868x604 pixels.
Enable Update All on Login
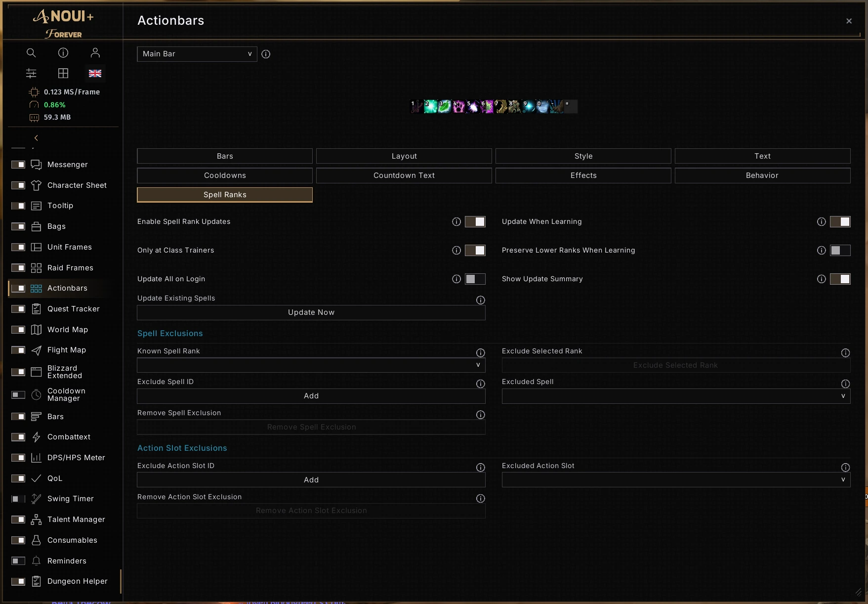(475, 279)
